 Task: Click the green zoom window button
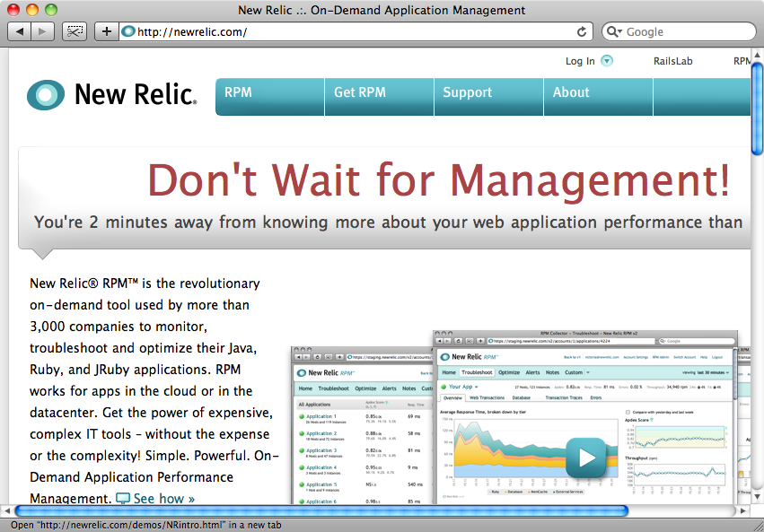[x=50, y=10]
